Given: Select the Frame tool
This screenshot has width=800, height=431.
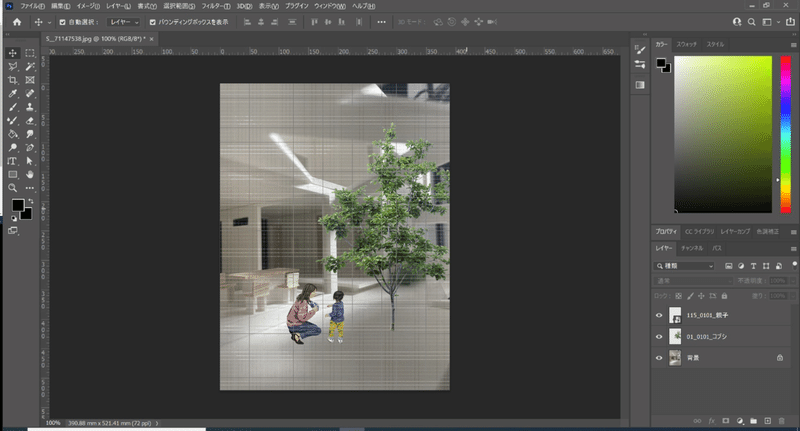Looking at the screenshot, I should pos(30,80).
